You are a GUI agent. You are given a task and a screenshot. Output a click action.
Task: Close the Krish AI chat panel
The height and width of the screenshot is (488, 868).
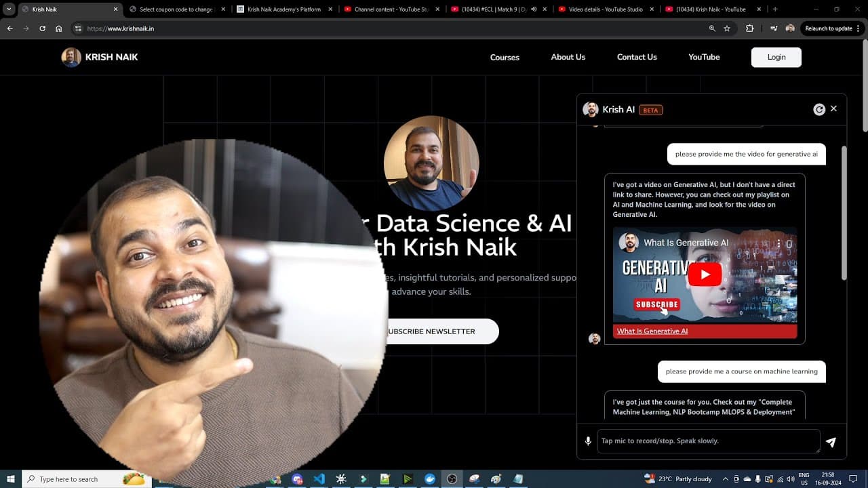833,108
